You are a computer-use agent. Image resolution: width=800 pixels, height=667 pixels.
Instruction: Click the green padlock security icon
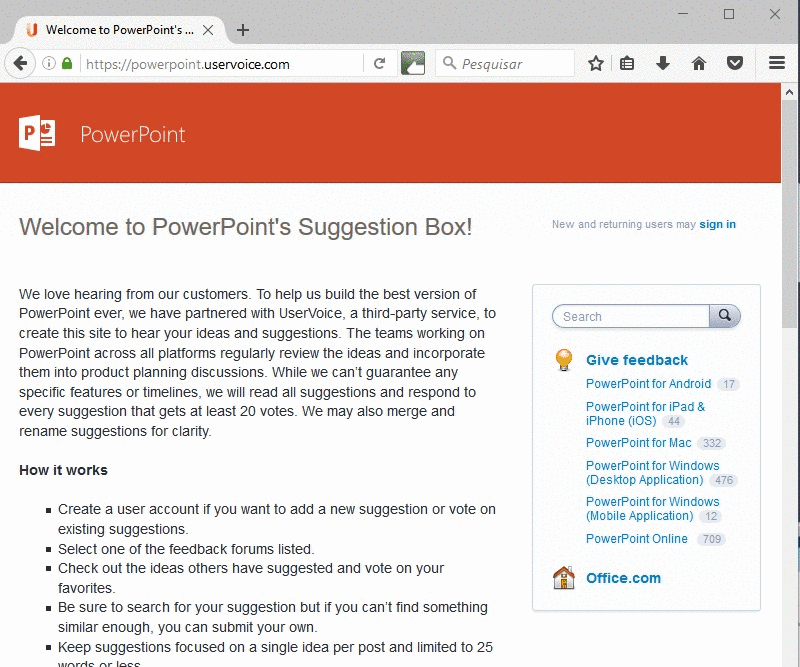tap(67, 63)
